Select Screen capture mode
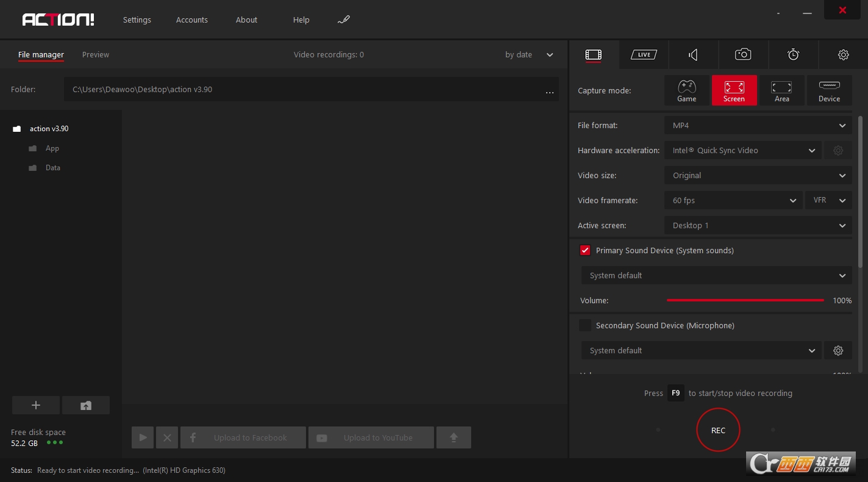The image size is (868, 482). tap(735, 90)
